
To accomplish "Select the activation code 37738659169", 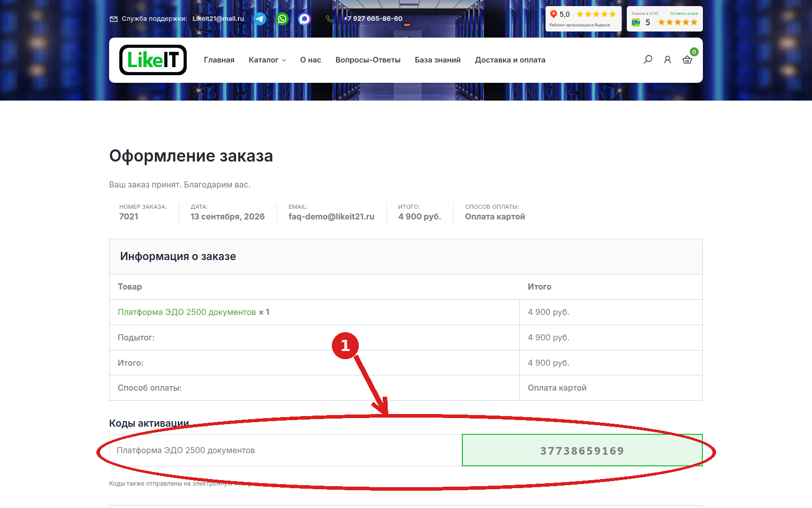I will [x=582, y=451].
